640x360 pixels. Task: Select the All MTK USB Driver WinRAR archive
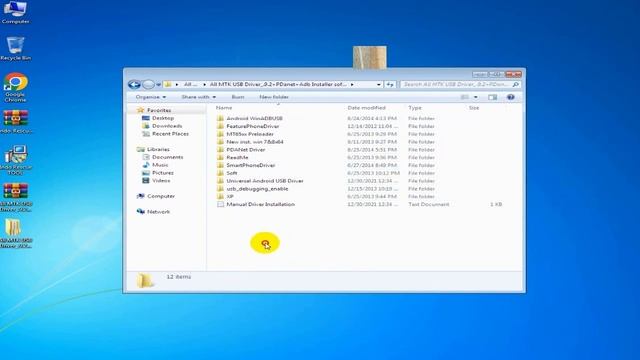point(16,198)
